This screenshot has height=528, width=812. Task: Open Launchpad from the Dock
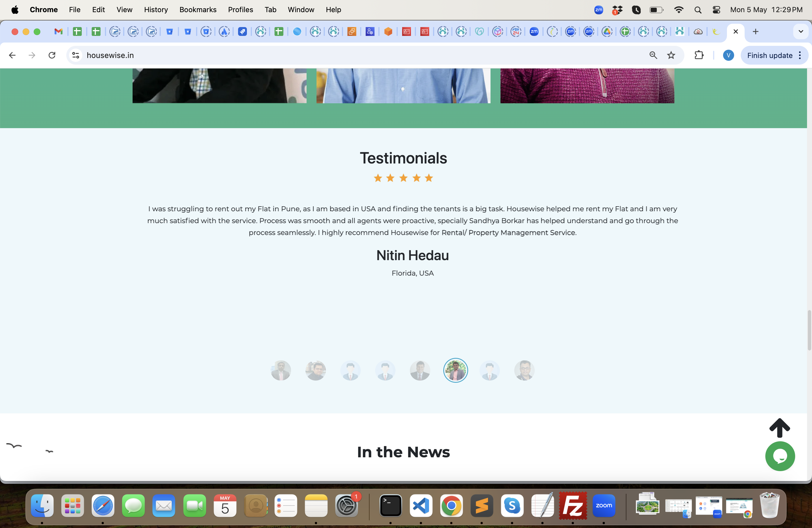[72, 505]
